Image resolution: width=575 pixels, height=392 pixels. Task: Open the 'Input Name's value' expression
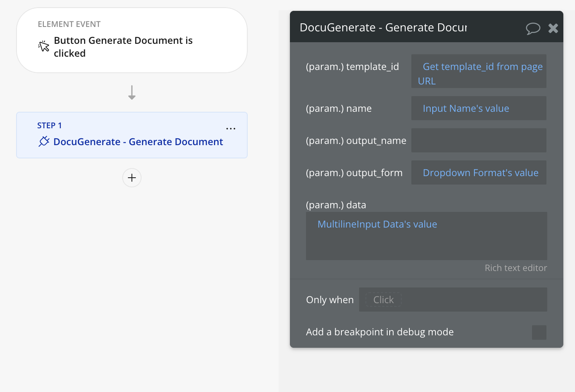(x=466, y=109)
